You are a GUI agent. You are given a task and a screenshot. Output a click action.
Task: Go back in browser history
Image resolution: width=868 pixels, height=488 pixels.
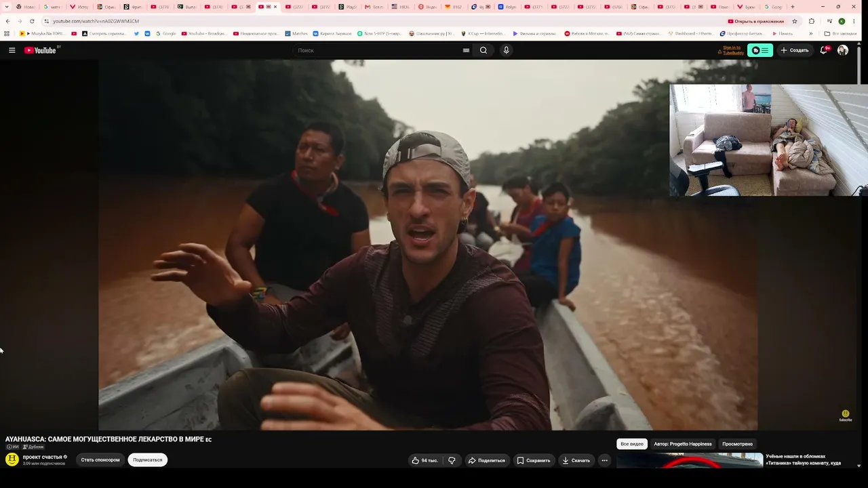click(7, 21)
